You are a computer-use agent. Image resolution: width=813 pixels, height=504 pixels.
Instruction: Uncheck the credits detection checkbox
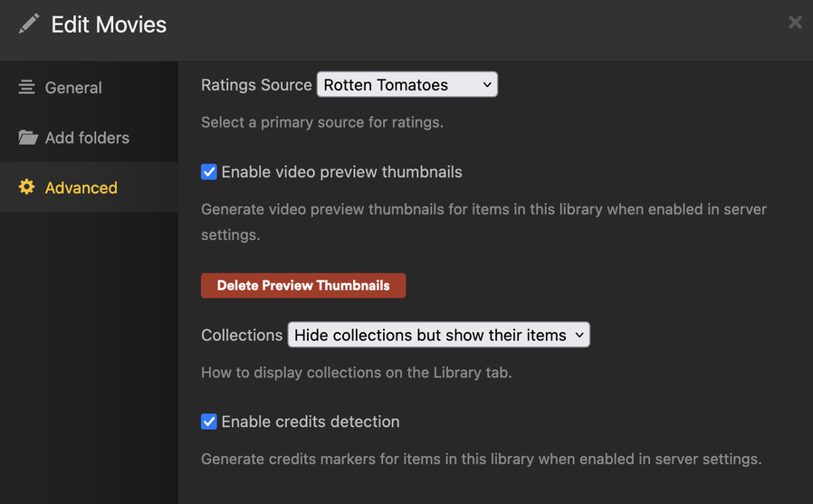click(209, 422)
